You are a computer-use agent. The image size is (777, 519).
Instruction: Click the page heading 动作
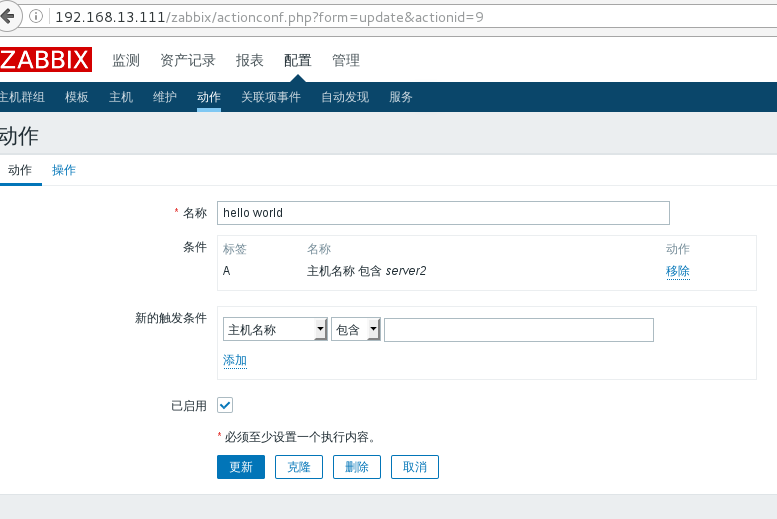[x=19, y=136]
